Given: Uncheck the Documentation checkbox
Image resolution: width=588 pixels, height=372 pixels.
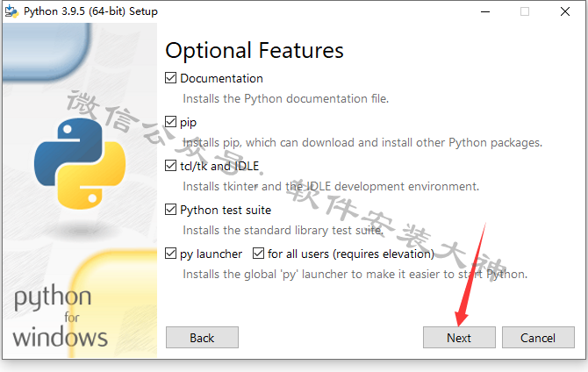Looking at the screenshot, I should [170, 78].
